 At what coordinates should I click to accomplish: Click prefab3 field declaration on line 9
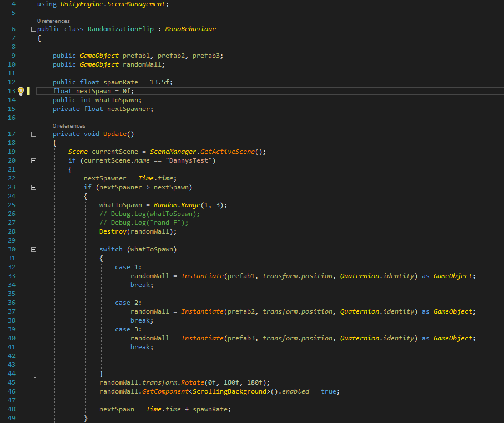click(206, 56)
